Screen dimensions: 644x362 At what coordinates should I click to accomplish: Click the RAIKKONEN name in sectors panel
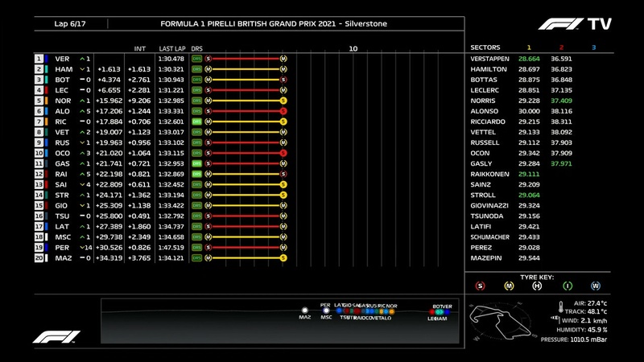(x=489, y=174)
